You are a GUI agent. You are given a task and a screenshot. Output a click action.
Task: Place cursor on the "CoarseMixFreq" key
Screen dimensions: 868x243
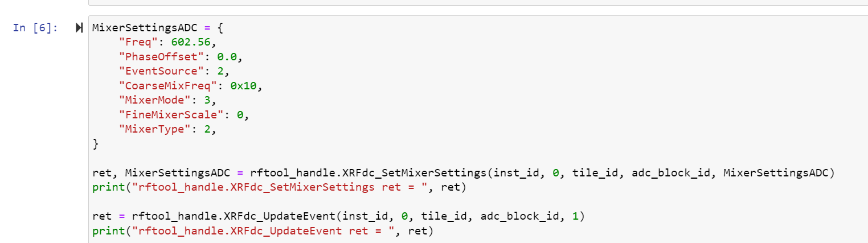(x=164, y=87)
